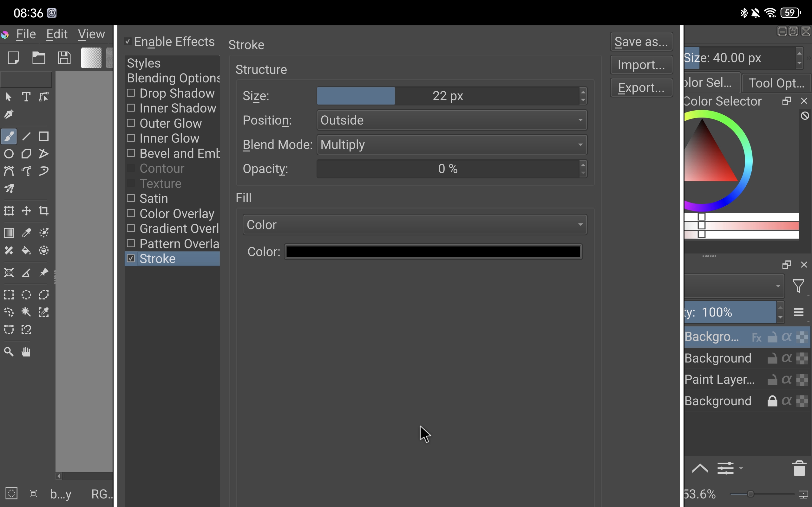This screenshot has height=507, width=812.
Task: Select the Ellipse tool
Action: click(9, 154)
